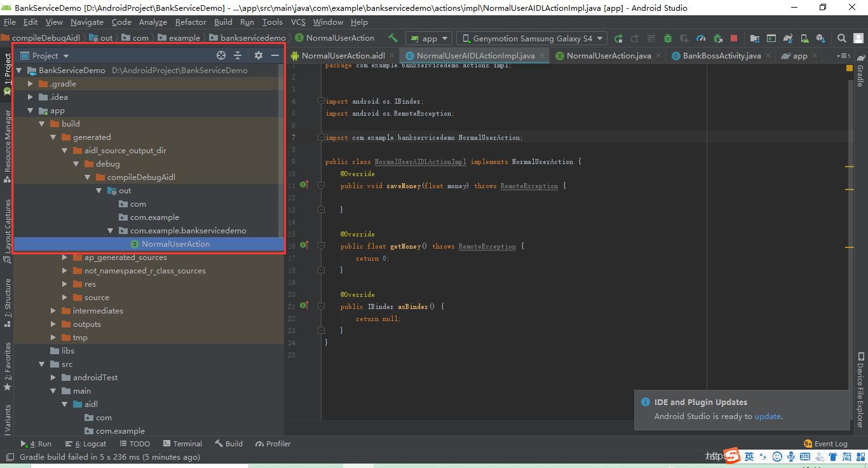Click the green Debug bug icon

point(668,38)
